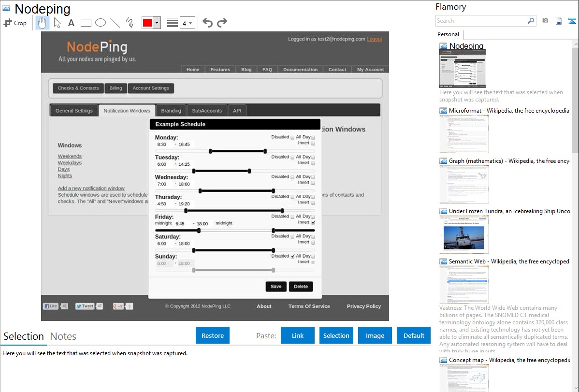Switch to the Notes tab

(x=63, y=336)
